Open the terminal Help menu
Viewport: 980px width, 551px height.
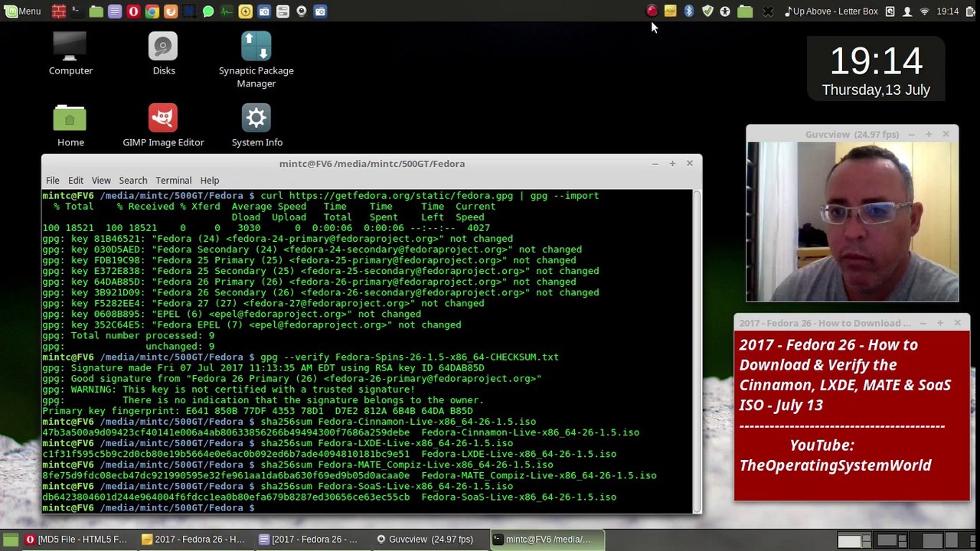[209, 180]
